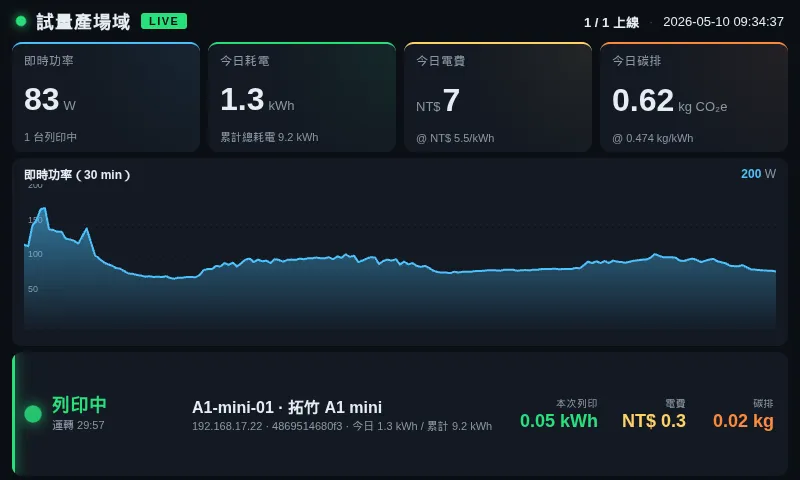
Task: Open the 即時功率 83 W card
Action: pyautogui.click(x=106, y=97)
